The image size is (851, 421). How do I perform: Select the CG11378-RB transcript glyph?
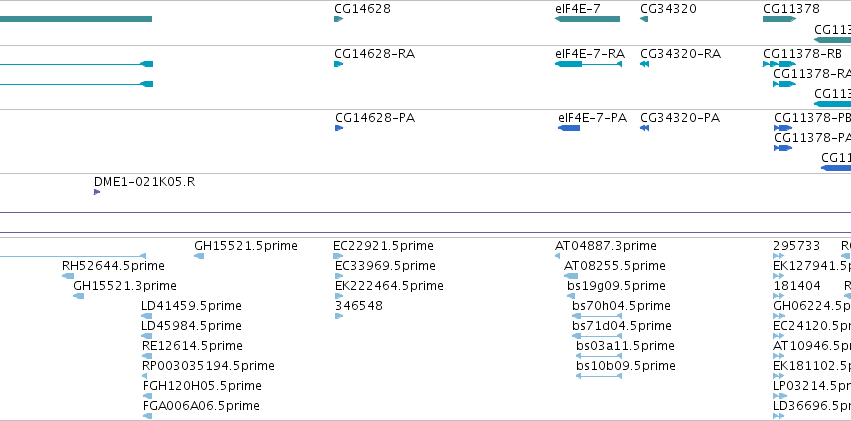779,64
